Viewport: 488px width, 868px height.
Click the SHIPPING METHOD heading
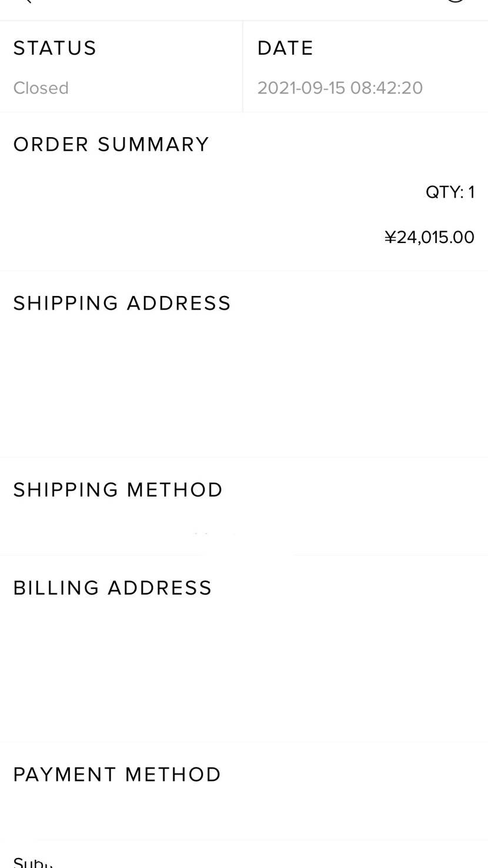pos(118,490)
